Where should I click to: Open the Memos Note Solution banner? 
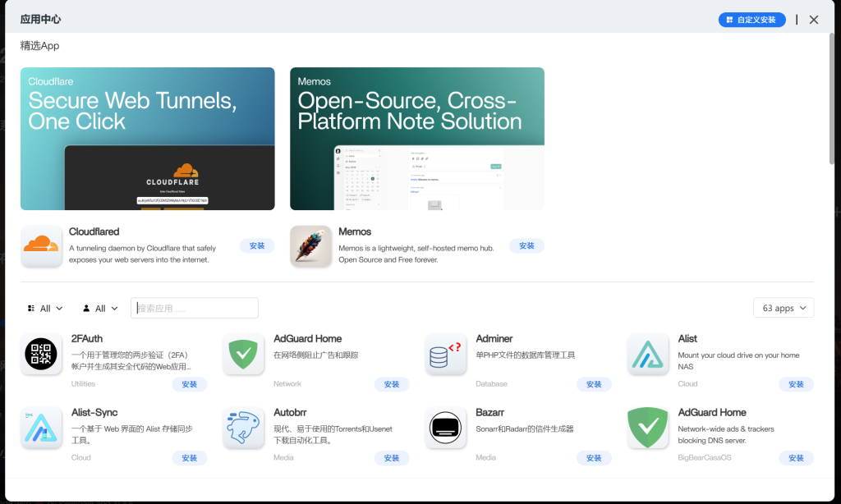click(x=417, y=139)
